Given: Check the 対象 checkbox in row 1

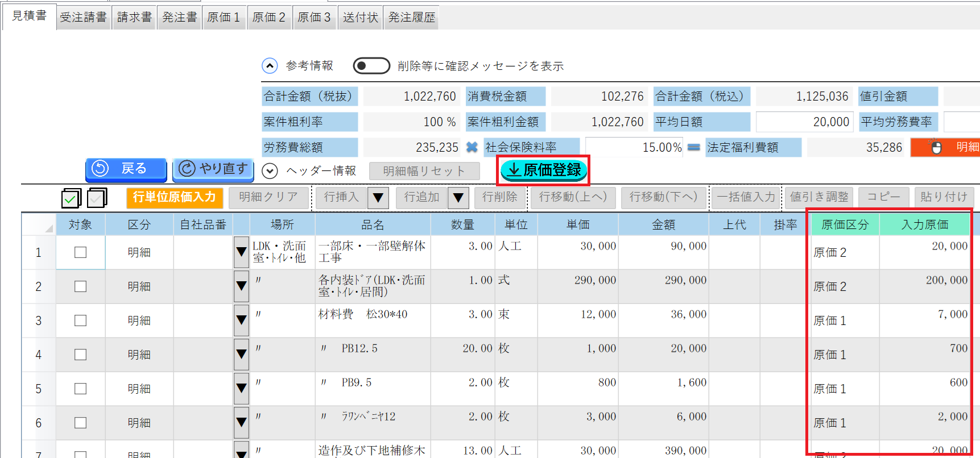Looking at the screenshot, I should 81,252.
